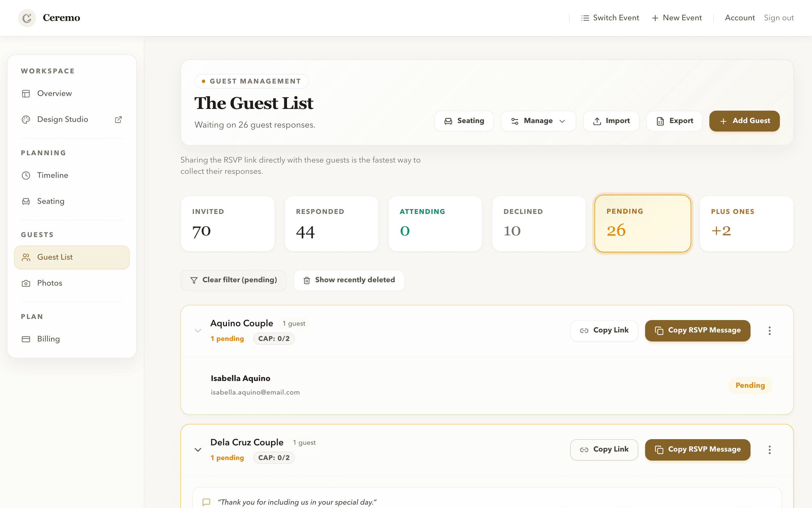
Task: Filter by the Attending stat card
Action: click(435, 224)
